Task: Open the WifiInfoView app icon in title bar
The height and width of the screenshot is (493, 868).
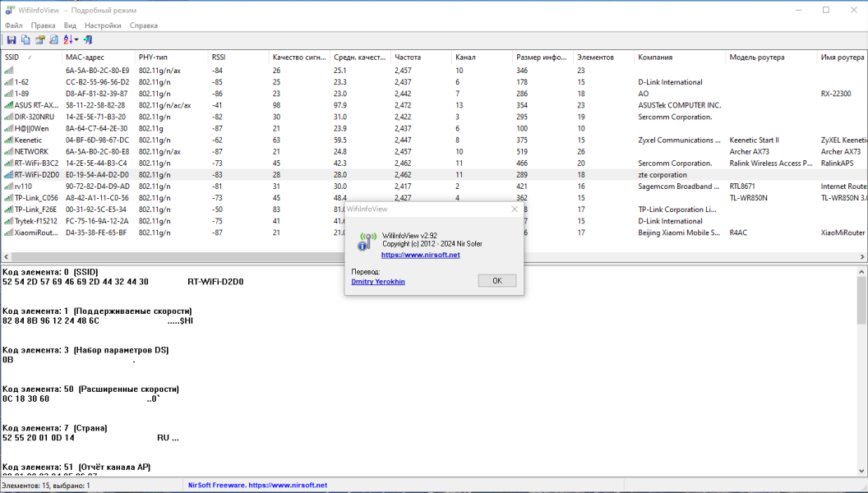Action: click(9, 10)
